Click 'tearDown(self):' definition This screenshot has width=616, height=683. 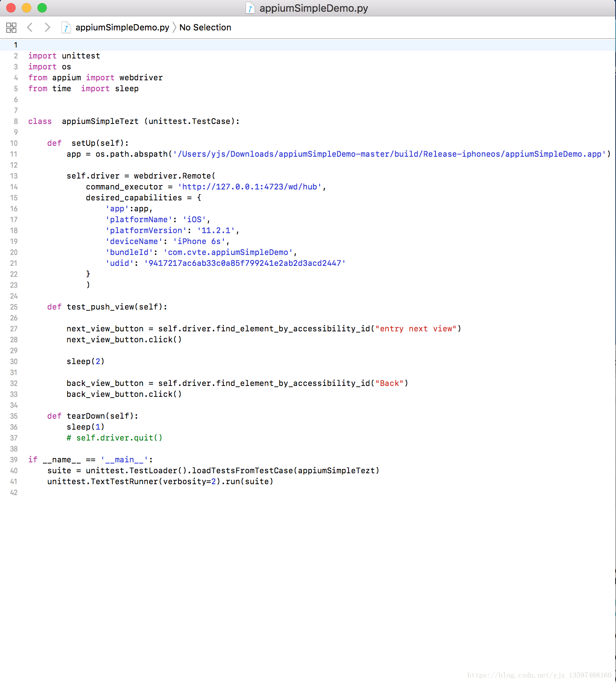coord(103,416)
